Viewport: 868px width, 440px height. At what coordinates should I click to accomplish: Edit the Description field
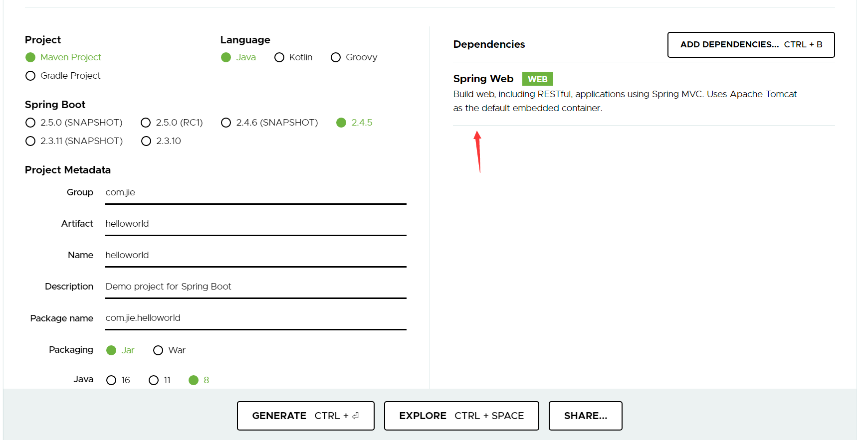click(x=256, y=287)
